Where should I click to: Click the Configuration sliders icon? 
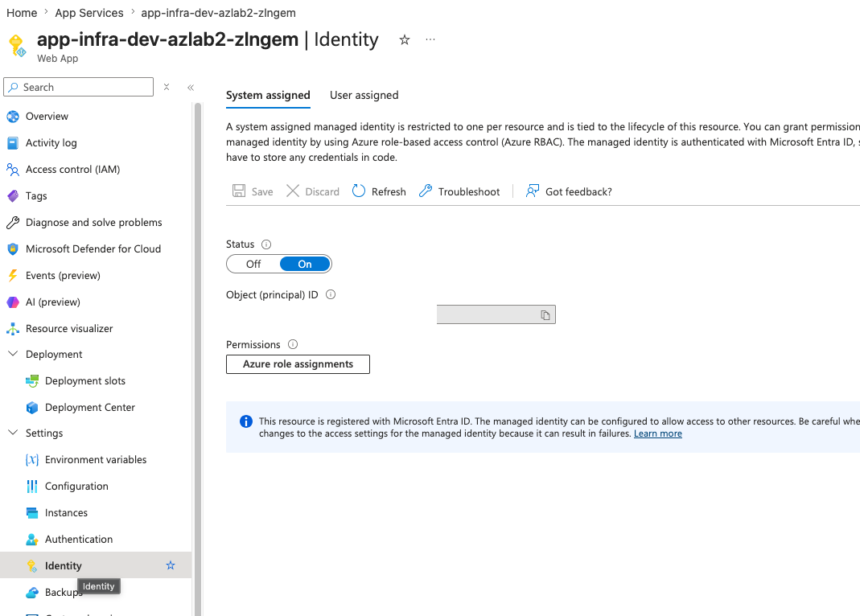pos(32,486)
